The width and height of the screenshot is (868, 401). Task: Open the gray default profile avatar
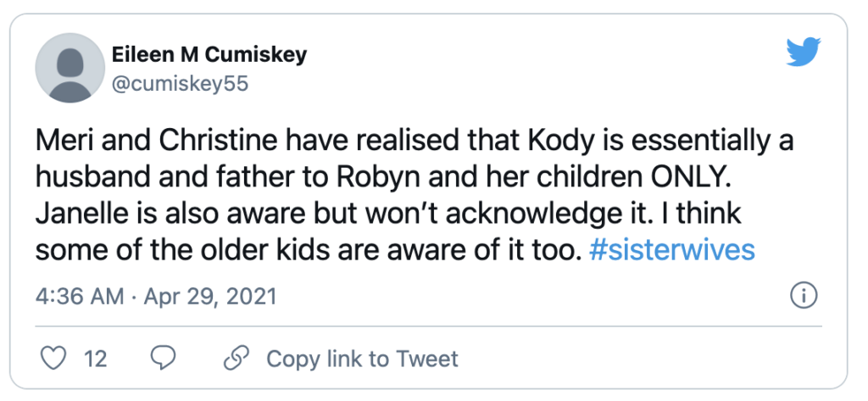70,68
